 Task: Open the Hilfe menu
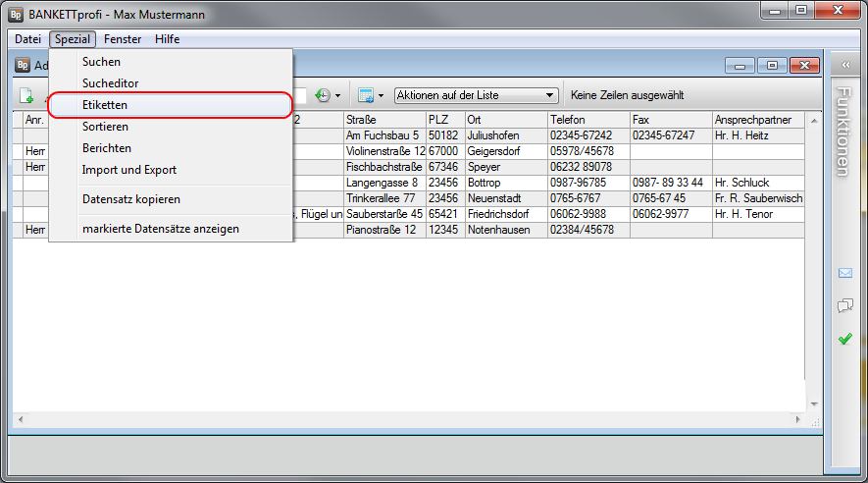tap(167, 39)
